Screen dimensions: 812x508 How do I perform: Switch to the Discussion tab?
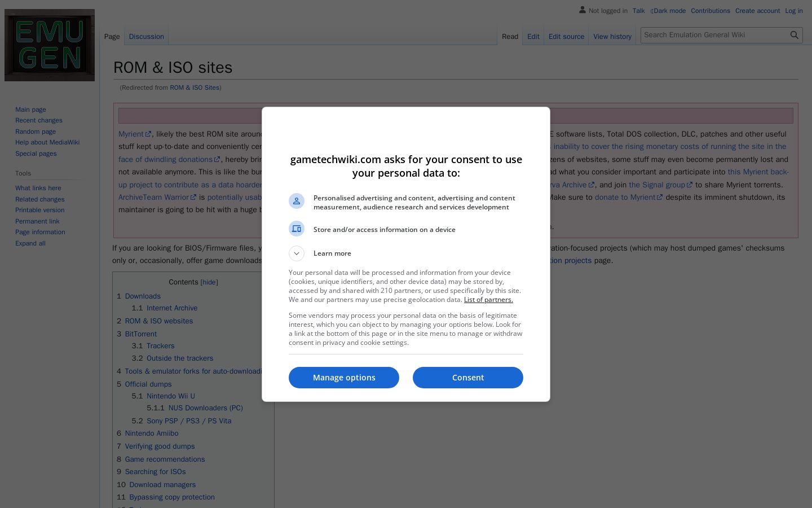(146, 37)
